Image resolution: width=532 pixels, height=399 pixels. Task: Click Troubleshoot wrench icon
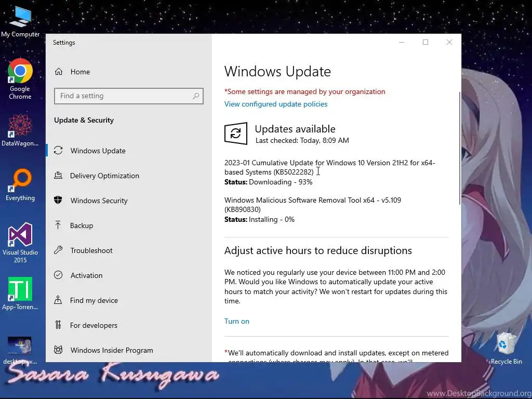point(58,250)
